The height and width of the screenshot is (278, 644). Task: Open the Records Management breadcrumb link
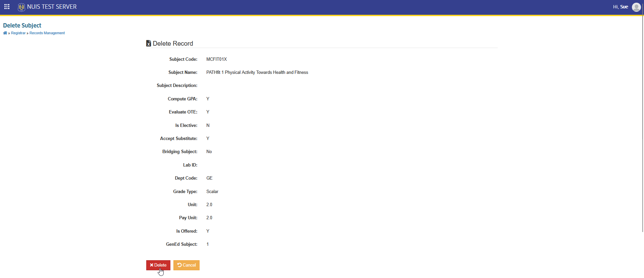47,33
